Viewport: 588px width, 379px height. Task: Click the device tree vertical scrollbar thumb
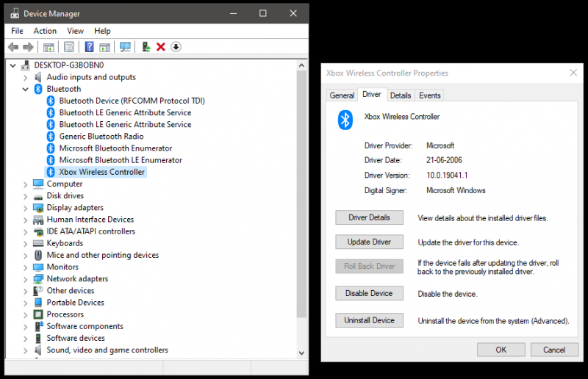coord(301,194)
